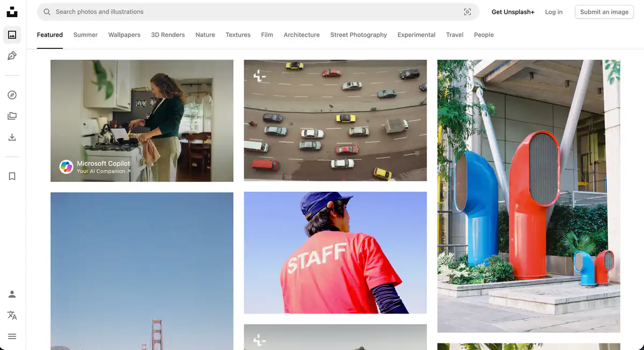Select the Featured tab

(50, 35)
